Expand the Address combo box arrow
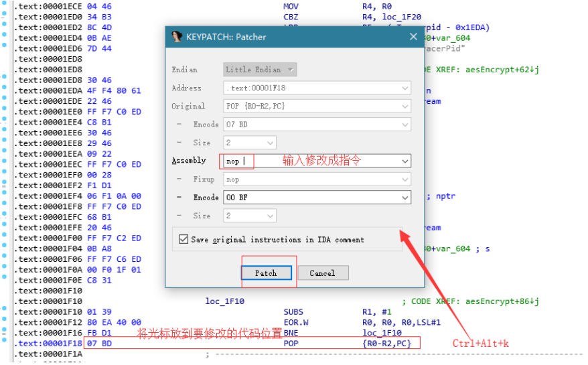The width and height of the screenshot is (588, 365). pos(405,88)
